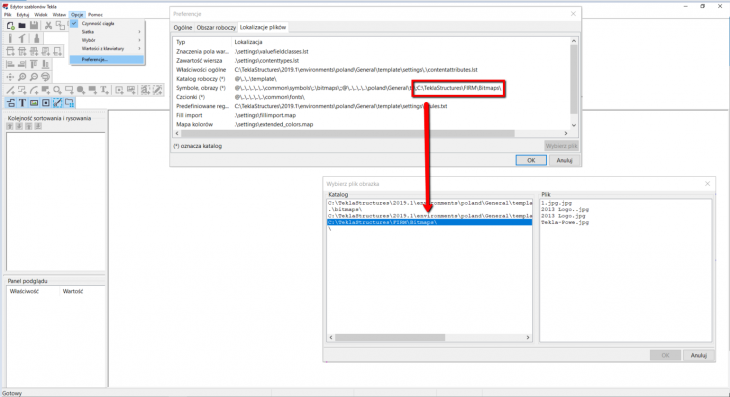Select the draw Circle outline tool

pos(57,90)
